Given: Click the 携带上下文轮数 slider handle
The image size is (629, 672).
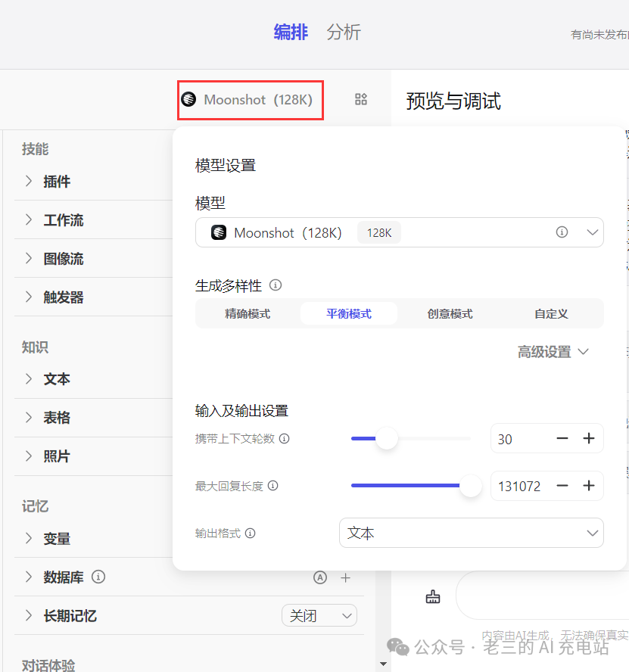Looking at the screenshot, I should [386, 438].
